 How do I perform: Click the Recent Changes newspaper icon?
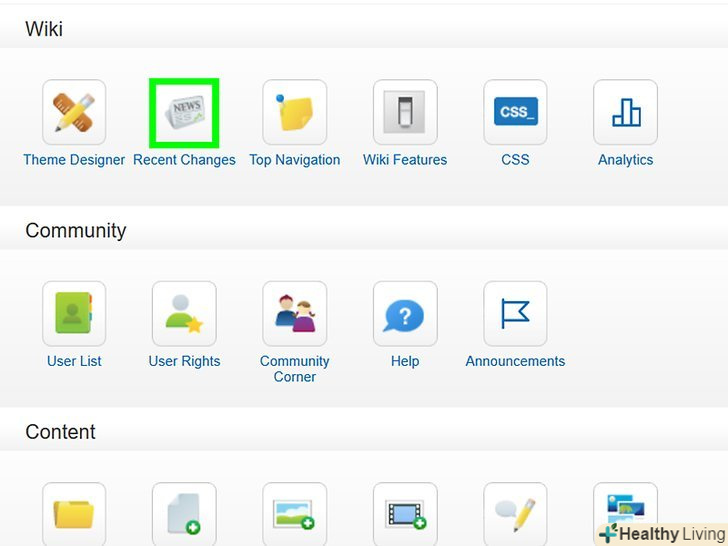point(184,113)
